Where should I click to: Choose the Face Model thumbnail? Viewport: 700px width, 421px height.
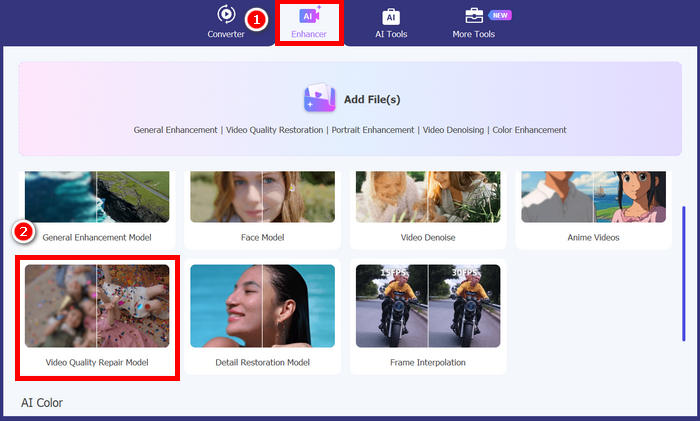click(262, 196)
